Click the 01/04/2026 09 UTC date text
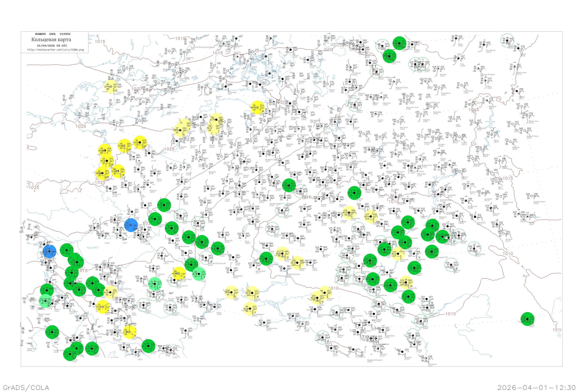This screenshot has height=392, width=588. pyautogui.click(x=52, y=46)
